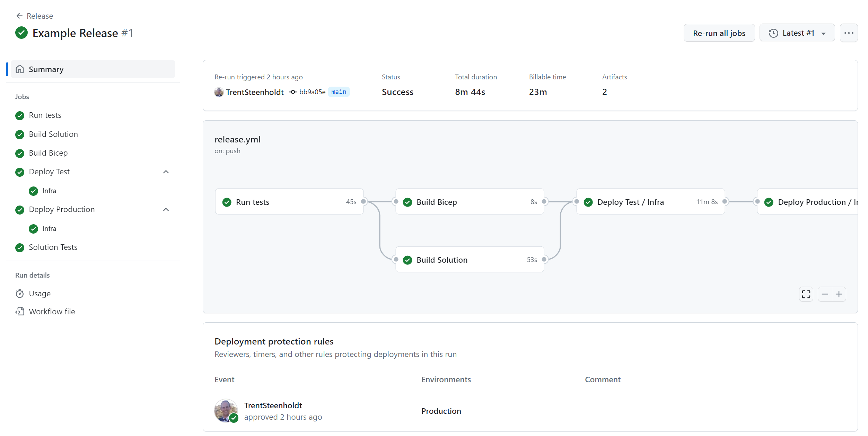Image resolution: width=868 pixels, height=436 pixels.
Task: Select the Workflow file menu item
Action: pyautogui.click(x=52, y=311)
